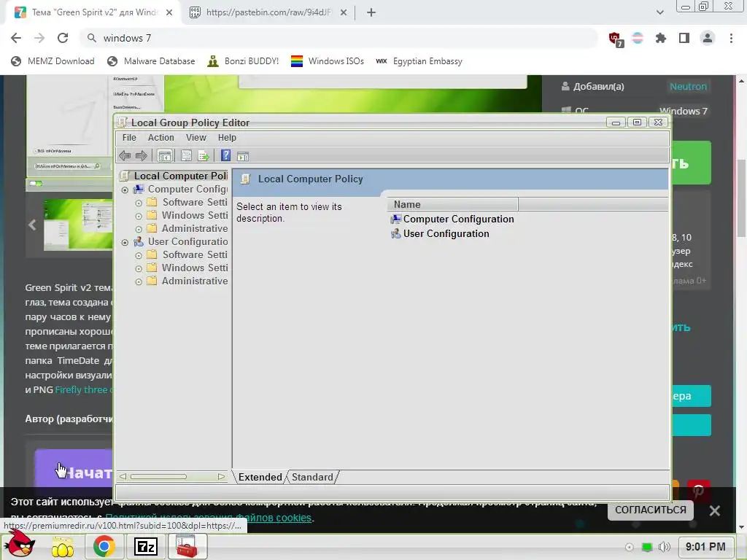Switch to the Standard tab
The image size is (747, 560).
coord(312,477)
